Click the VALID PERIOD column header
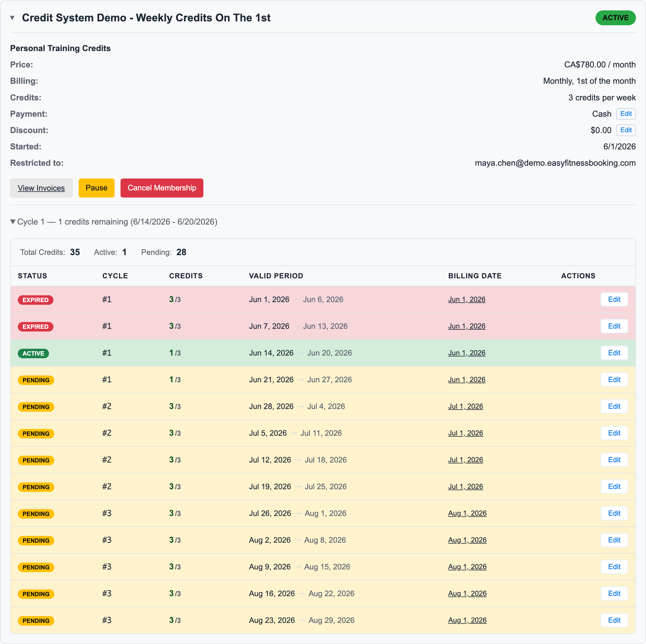Image resolution: width=646 pixels, height=644 pixels. click(276, 276)
